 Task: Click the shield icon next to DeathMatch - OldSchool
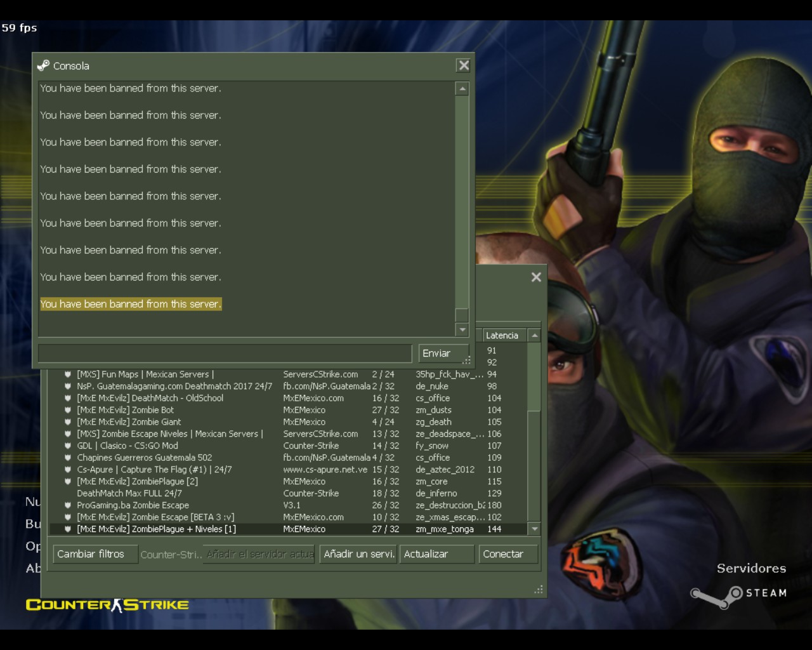pyautogui.click(x=67, y=398)
